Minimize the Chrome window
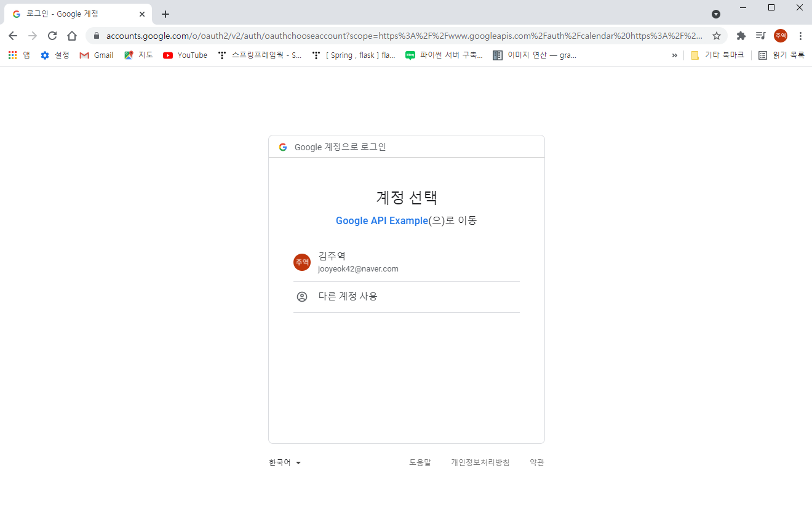This screenshot has height=511, width=812. click(743, 7)
